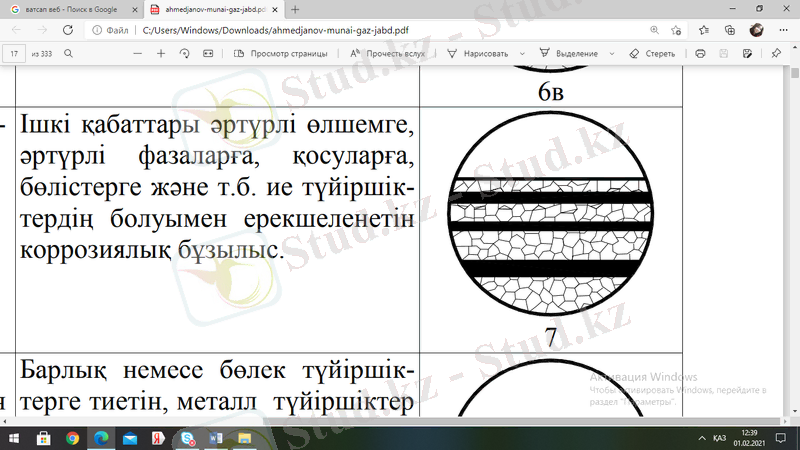Open clock and date 12:39

tap(749, 438)
